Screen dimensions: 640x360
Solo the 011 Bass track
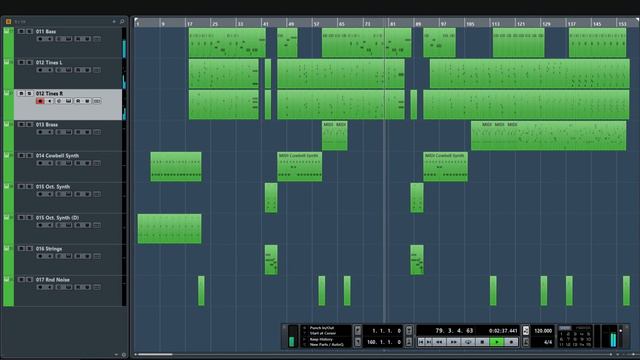pos(29,31)
